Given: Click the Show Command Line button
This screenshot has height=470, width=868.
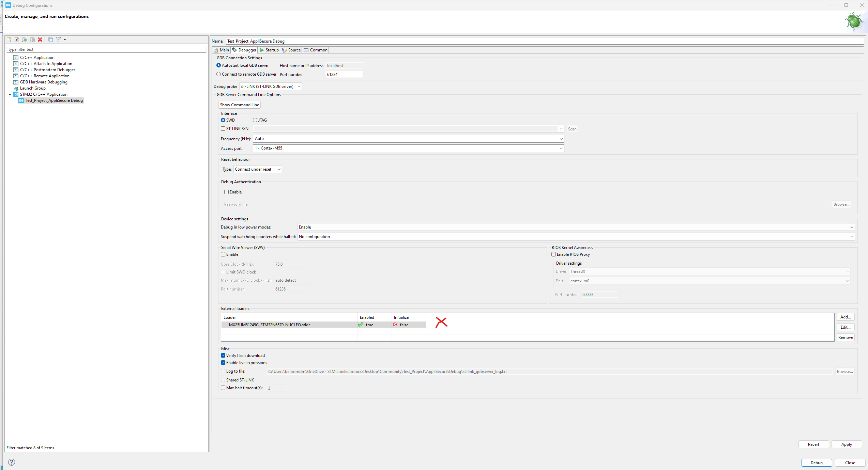Looking at the screenshot, I should (x=239, y=105).
